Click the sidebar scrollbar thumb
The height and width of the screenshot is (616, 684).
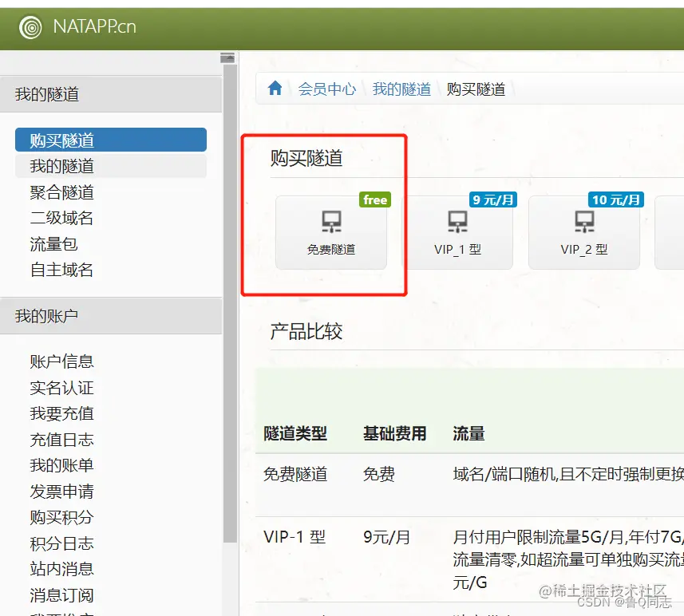point(230,304)
